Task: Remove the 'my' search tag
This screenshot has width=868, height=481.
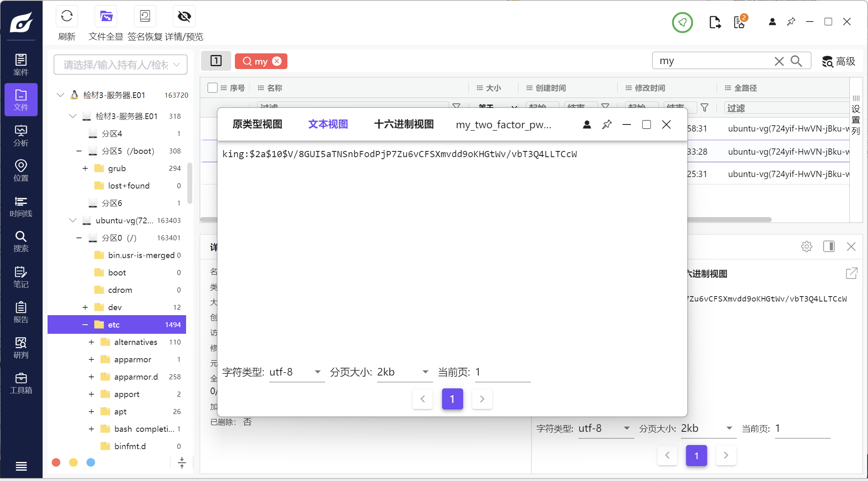Action: coord(277,61)
